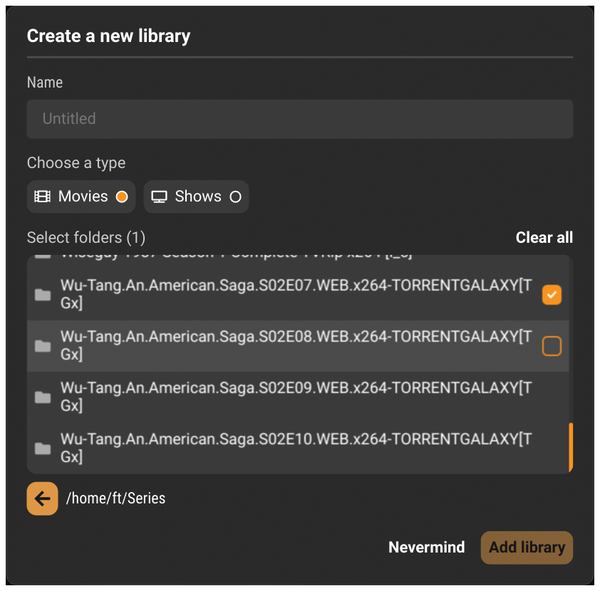600x591 pixels.
Task: Click the Clear all link
Action: click(x=544, y=237)
